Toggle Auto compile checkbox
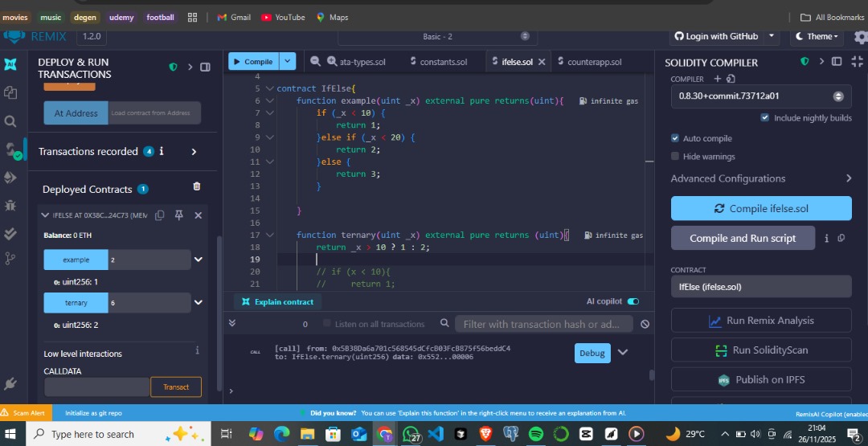Viewport: 868px width, 446px height. tap(675, 137)
